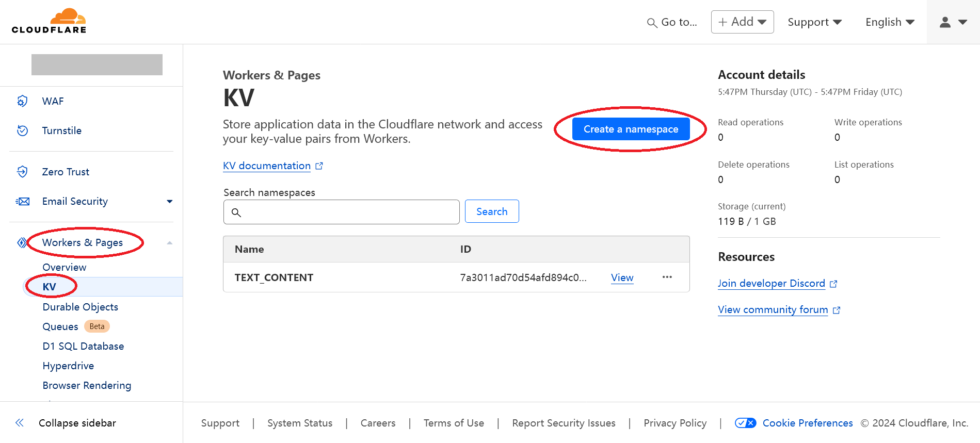
Task: Open the Support dropdown in header
Action: [x=814, y=22]
